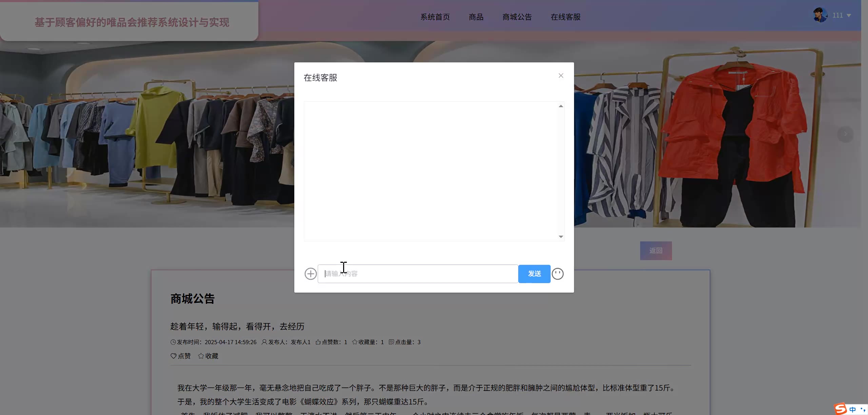Toggle 点赞 like on the announcement

click(180, 356)
